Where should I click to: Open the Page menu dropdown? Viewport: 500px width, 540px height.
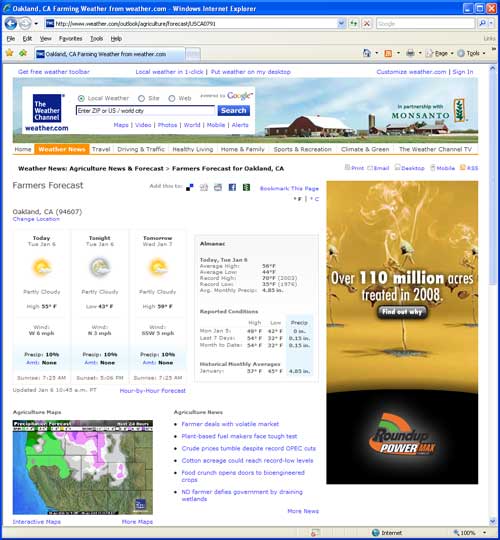coord(440,53)
